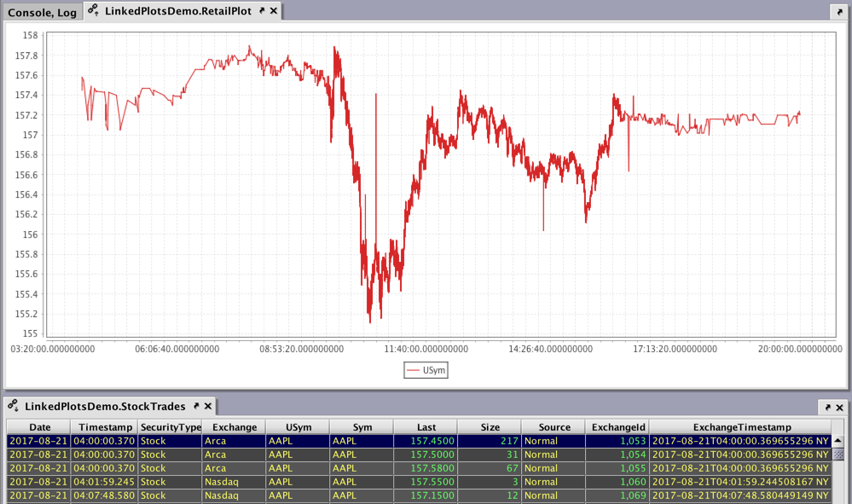
Task: Click the linked icon on StockTrades tab
Action: [x=14, y=407]
